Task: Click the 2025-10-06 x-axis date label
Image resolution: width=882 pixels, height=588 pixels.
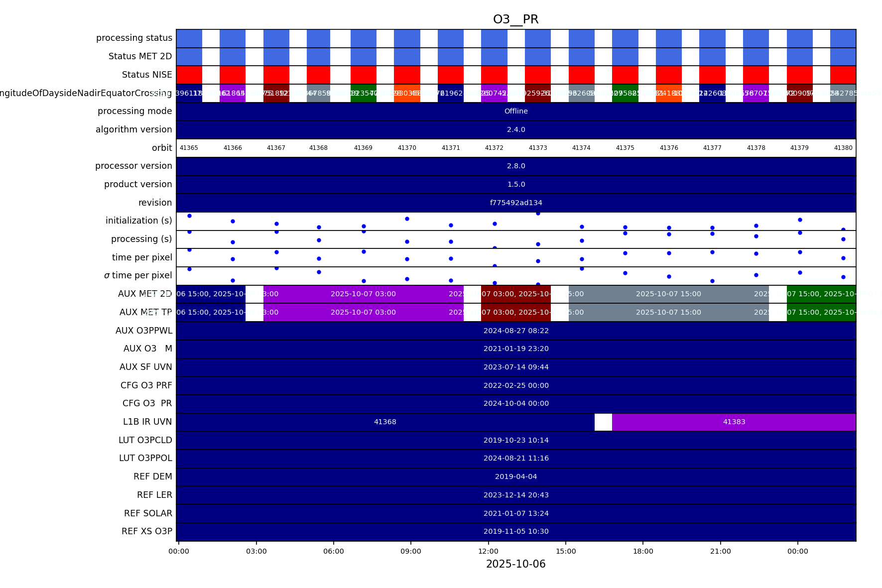Action: point(515,564)
